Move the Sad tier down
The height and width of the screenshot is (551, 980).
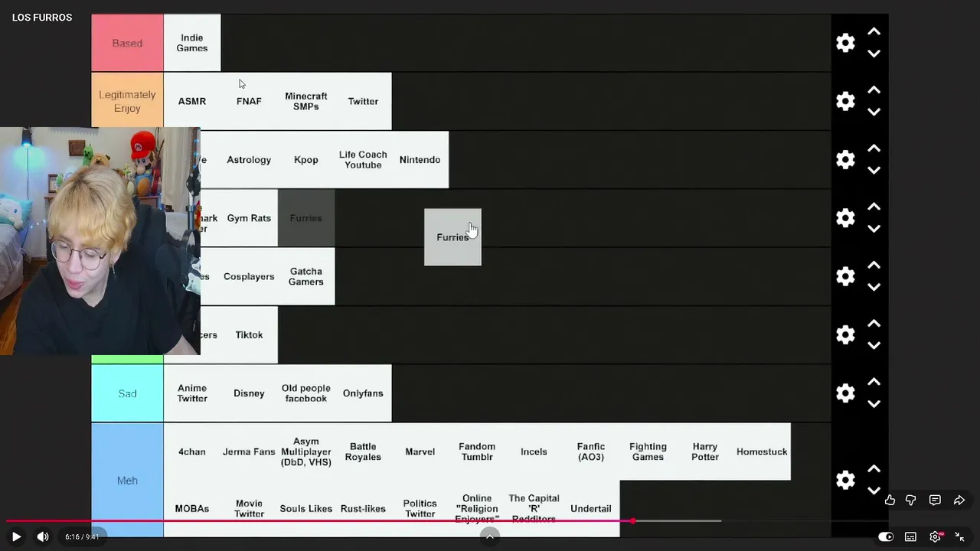[874, 404]
